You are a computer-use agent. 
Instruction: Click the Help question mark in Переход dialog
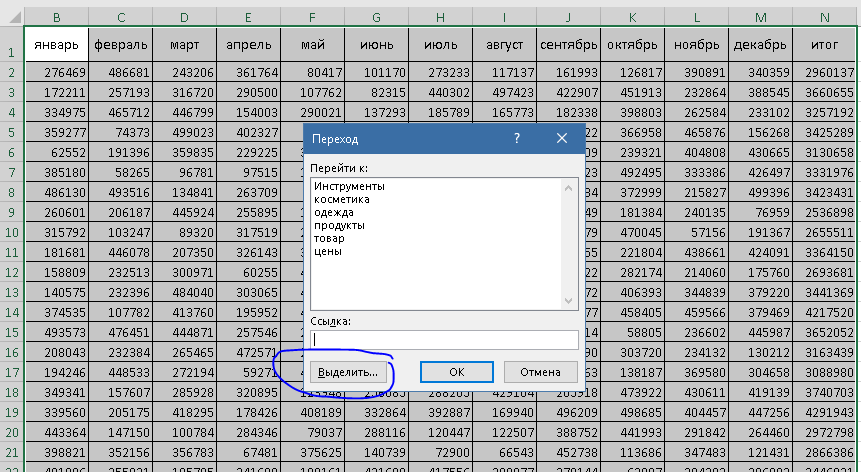pyautogui.click(x=516, y=139)
